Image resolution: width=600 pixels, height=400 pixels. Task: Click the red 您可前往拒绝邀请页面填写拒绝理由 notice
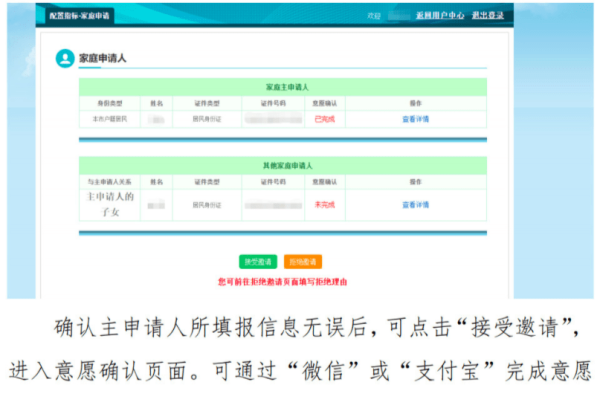click(282, 282)
